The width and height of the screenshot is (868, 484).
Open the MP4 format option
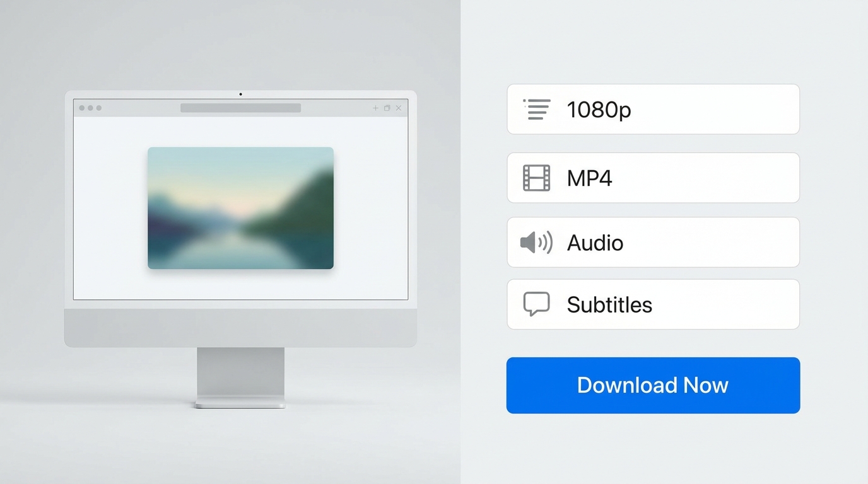[653, 178]
